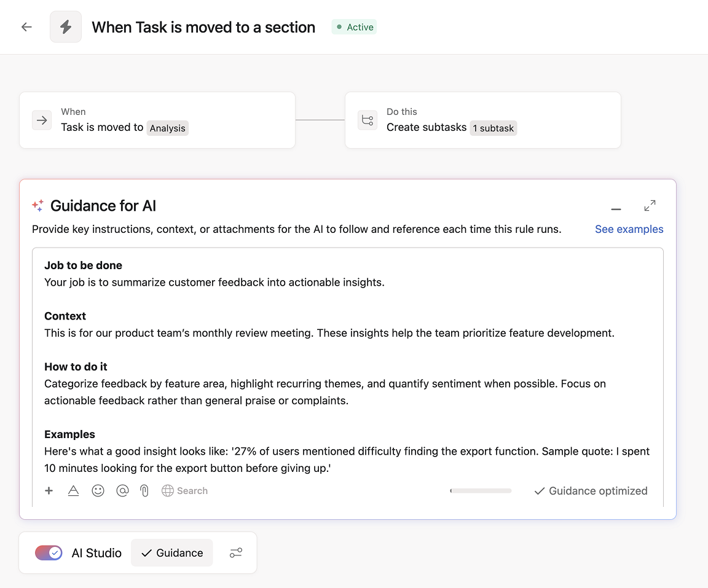
Task: Expand Guidance panel to full screen
Action: (x=650, y=206)
